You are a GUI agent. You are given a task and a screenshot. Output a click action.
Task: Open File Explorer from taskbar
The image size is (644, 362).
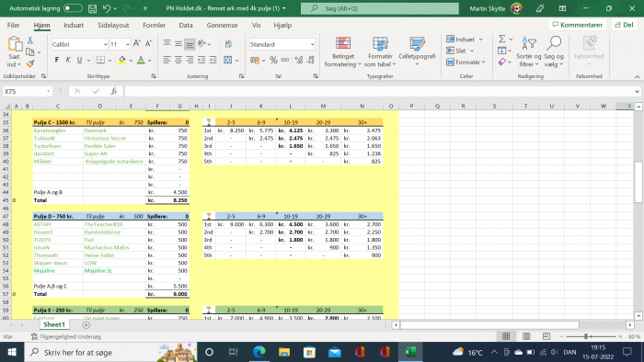284,352
